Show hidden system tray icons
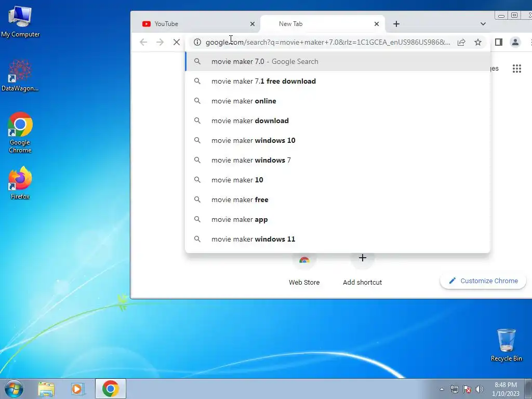532x399 pixels. tap(442, 389)
